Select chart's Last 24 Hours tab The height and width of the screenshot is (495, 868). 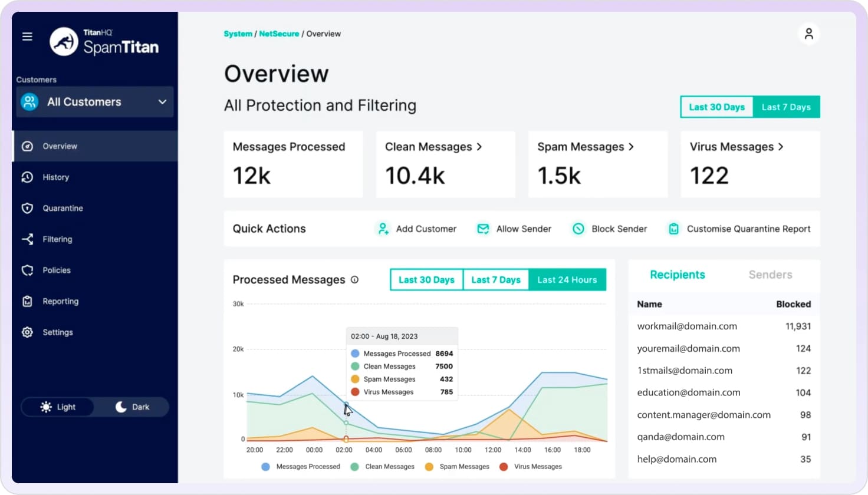coord(567,280)
